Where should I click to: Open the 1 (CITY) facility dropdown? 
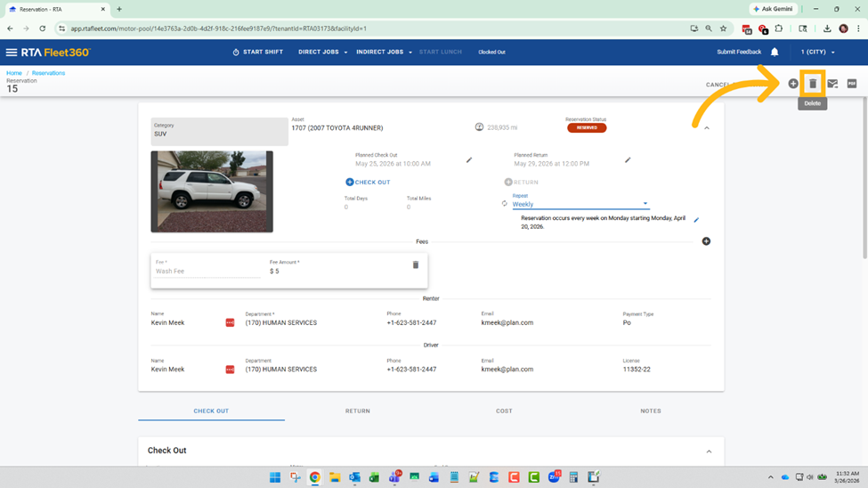tap(817, 53)
